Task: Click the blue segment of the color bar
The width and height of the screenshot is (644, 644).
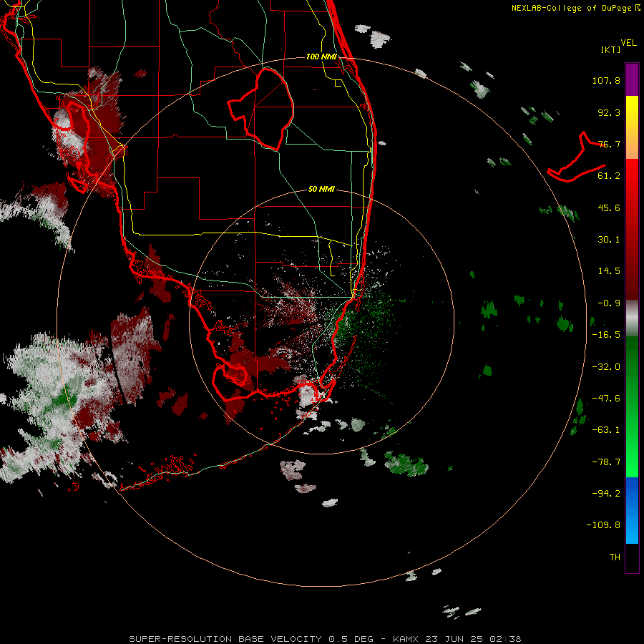Action: (632, 510)
